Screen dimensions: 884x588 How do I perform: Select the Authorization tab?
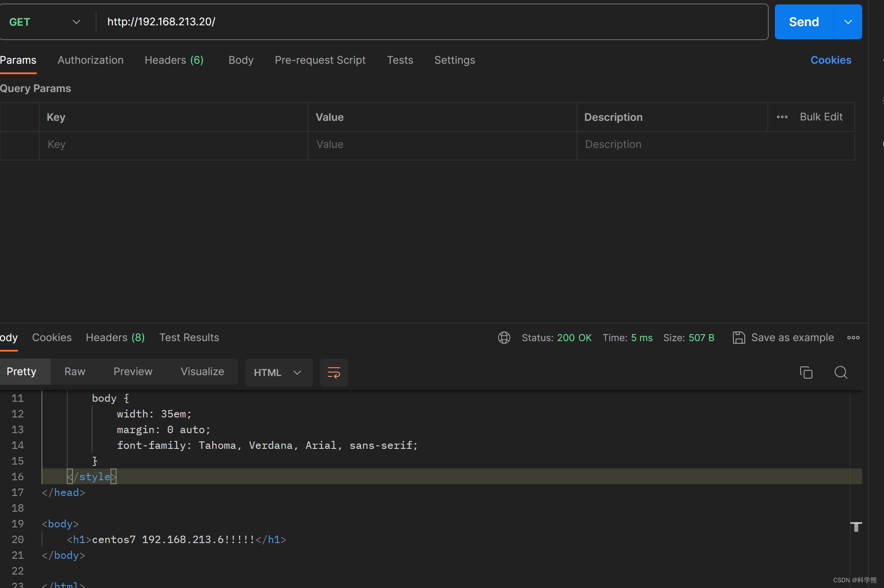click(91, 60)
